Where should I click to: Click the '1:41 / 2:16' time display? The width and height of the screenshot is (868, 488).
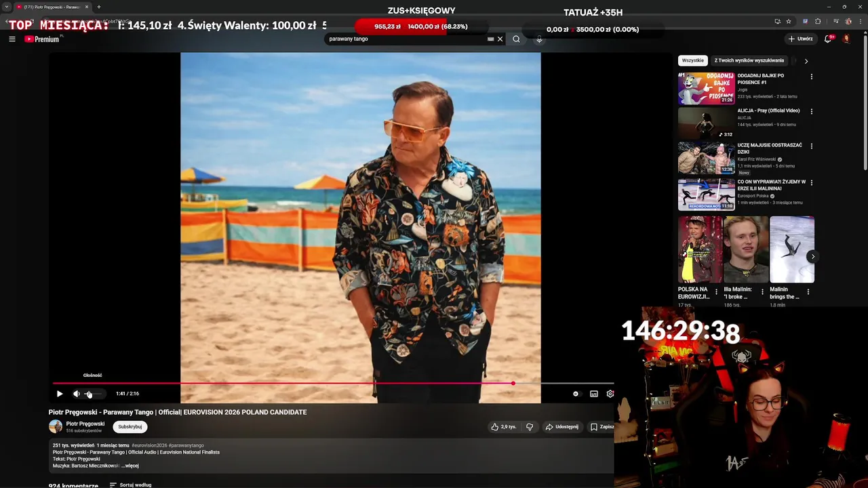(127, 394)
